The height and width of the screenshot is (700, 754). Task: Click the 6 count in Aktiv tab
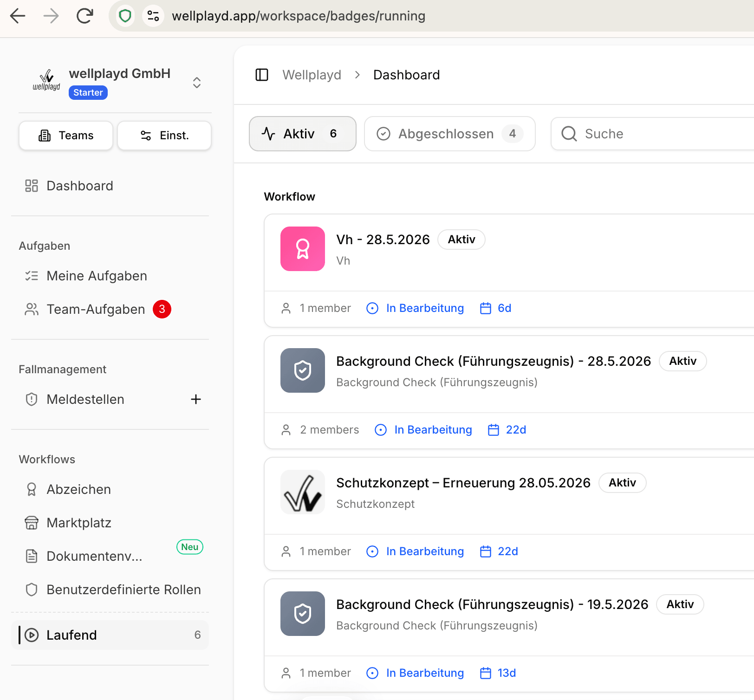333,134
